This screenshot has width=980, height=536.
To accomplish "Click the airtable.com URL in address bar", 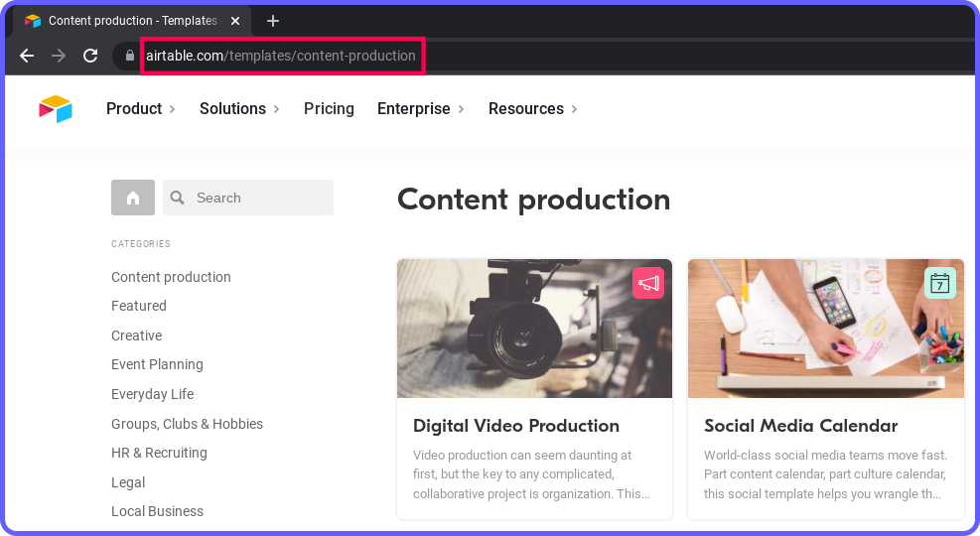I will coord(281,56).
